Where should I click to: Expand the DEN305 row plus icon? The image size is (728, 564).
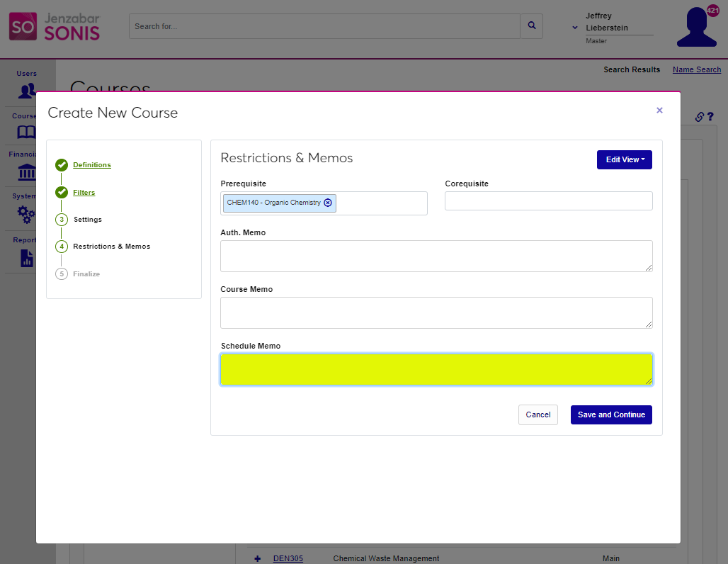tap(257, 558)
